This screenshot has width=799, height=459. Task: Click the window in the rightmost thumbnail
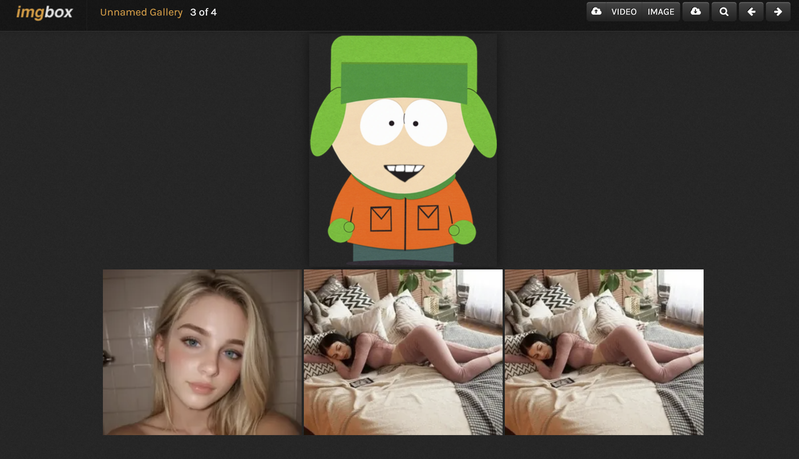point(684,297)
